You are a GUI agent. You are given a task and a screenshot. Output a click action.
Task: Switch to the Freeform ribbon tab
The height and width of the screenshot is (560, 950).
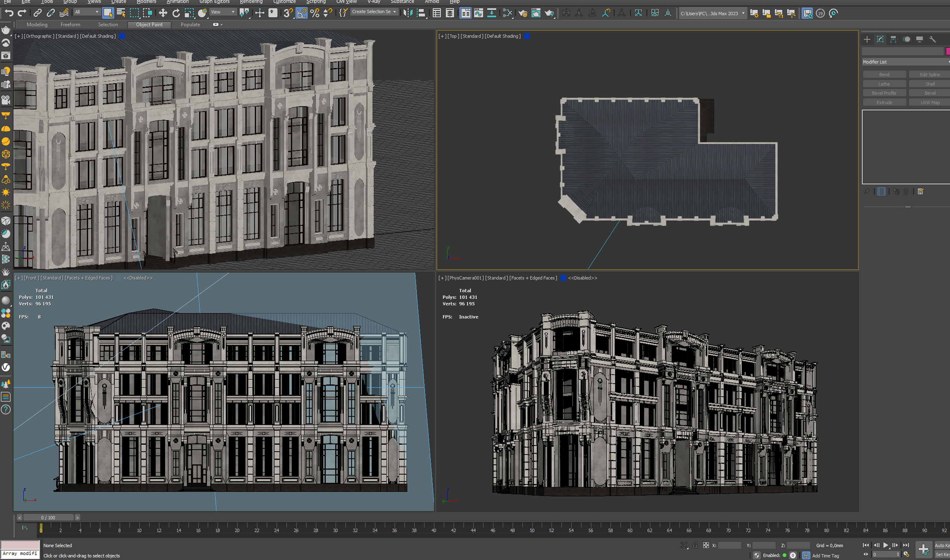pyautogui.click(x=70, y=25)
